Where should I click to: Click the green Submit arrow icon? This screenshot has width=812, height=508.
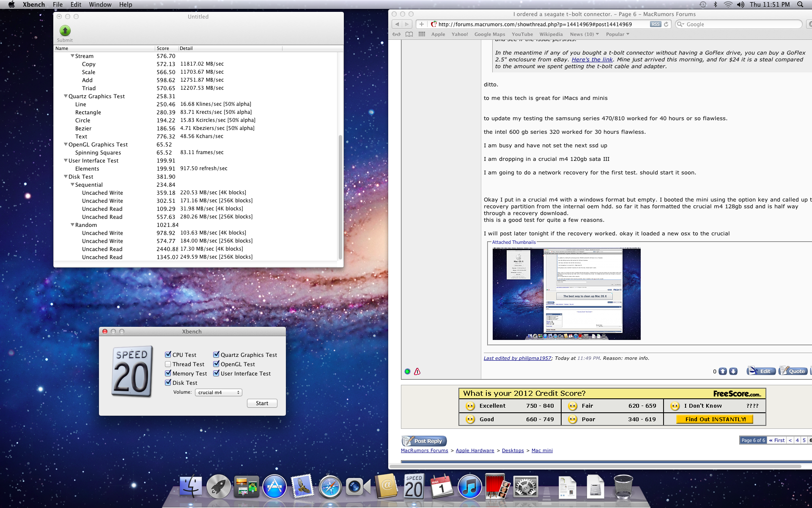click(65, 30)
